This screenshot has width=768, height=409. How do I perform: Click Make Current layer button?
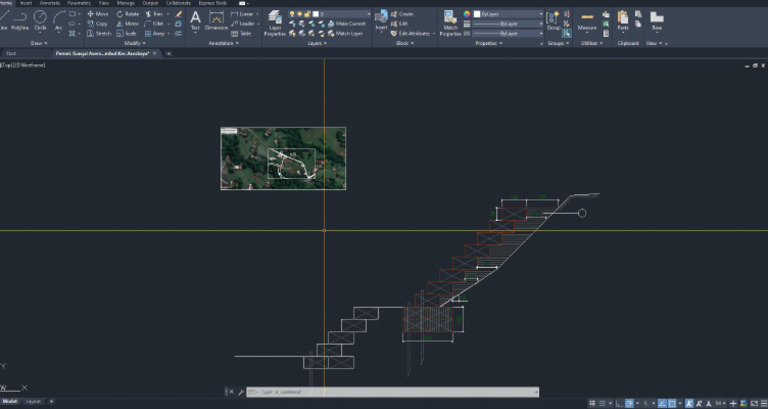tap(346, 24)
